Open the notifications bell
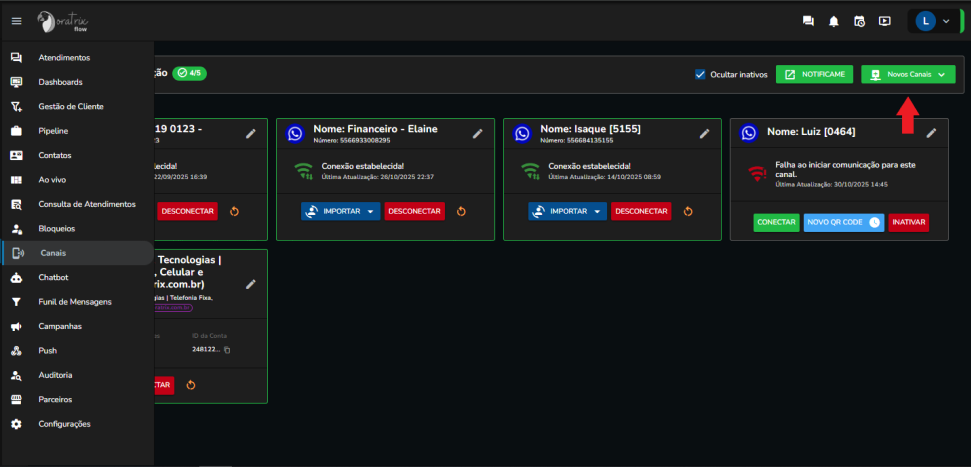The image size is (971, 467). click(x=833, y=21)
